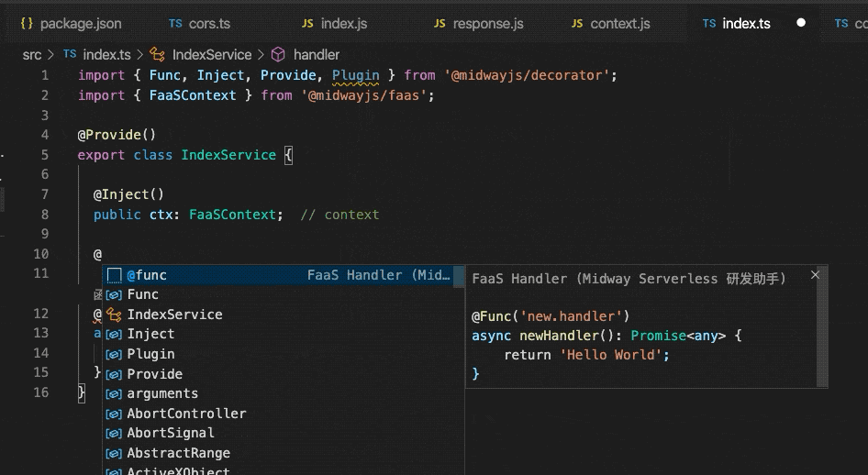Click the variable icon beside AbstractRange
This screenshot has width=868, height=475.
point(114,453)
